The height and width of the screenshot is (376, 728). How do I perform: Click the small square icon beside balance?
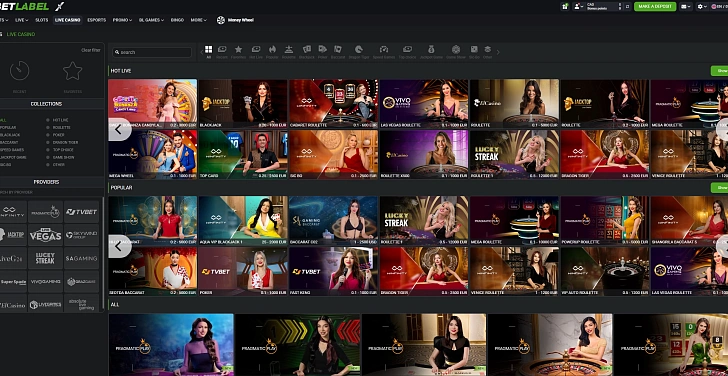(627, 6)
